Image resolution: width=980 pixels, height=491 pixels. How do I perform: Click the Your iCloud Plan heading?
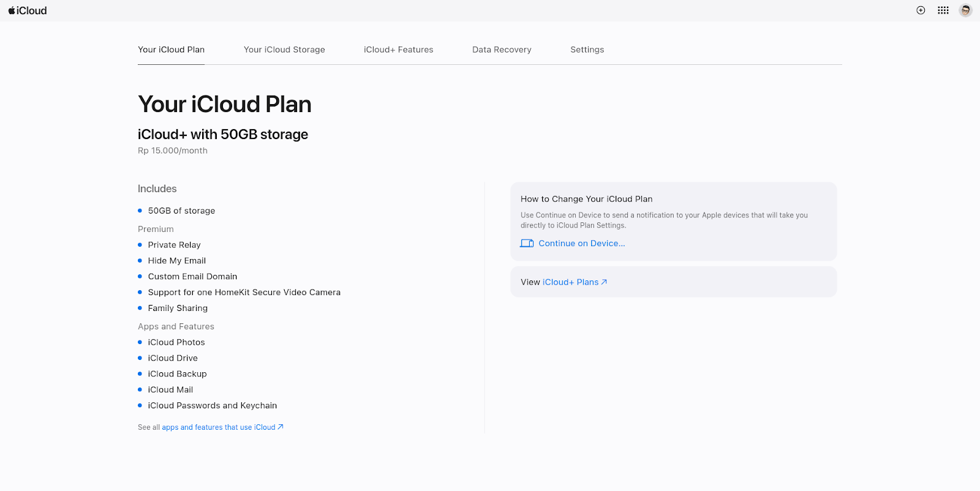point(225,104)
